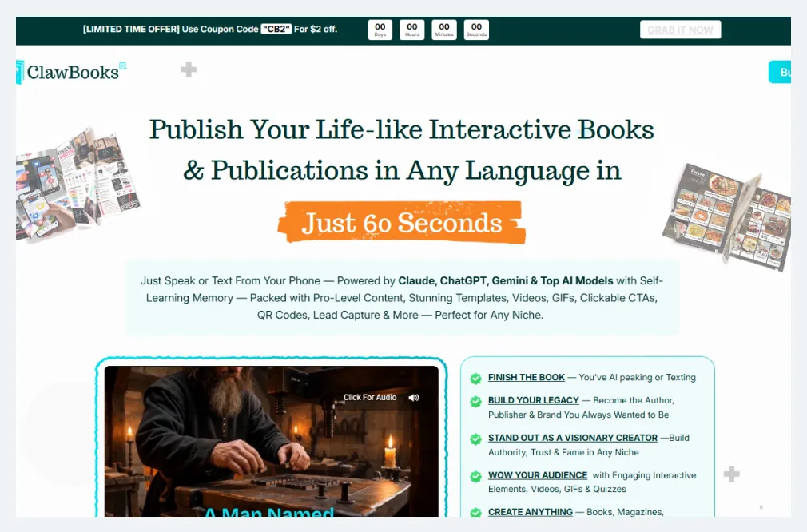807x532 pixels.
Task: Click 'Publish Your Life-like Interactive Books' headline
Action: [x=401, y=129]
